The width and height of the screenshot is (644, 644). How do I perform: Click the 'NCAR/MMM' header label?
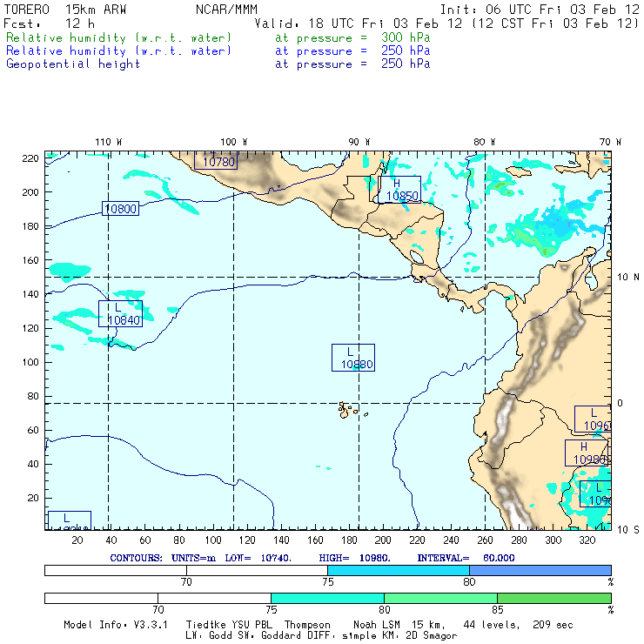[227, 10]
